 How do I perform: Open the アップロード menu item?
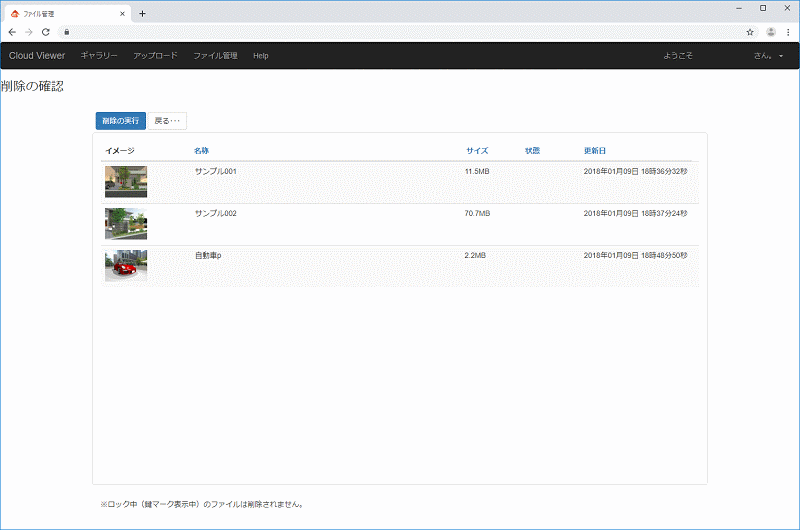[156, 56]
